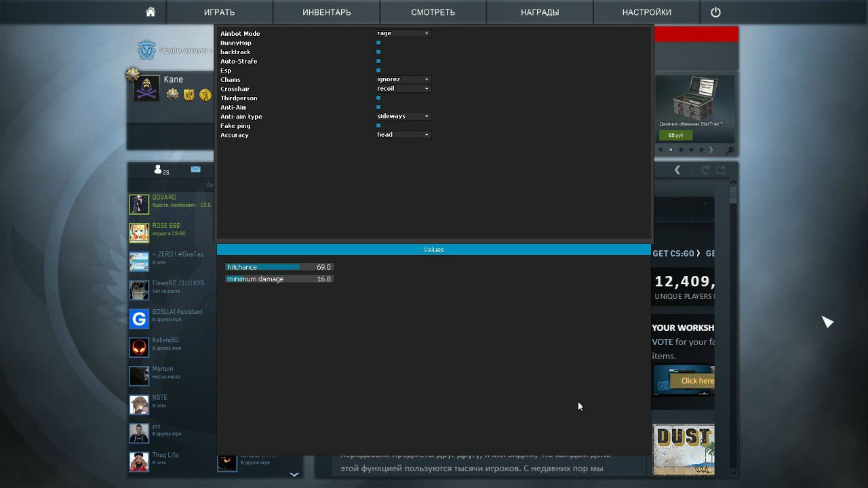Open the Crosshair dropdown set to recoil

click(x=403, y=89)
